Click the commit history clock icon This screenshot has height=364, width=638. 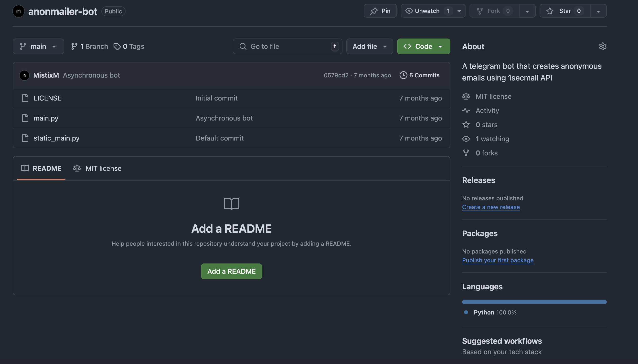[403, 75]
